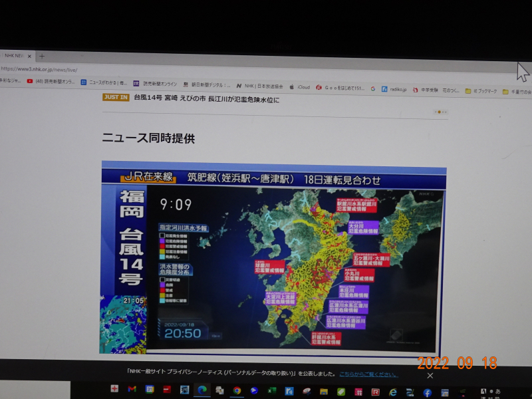This screenshot has height=399, width=532.
Task: Click the address bar showing www3.nhk.or.jp/news/live/
Action: point(39,70)
